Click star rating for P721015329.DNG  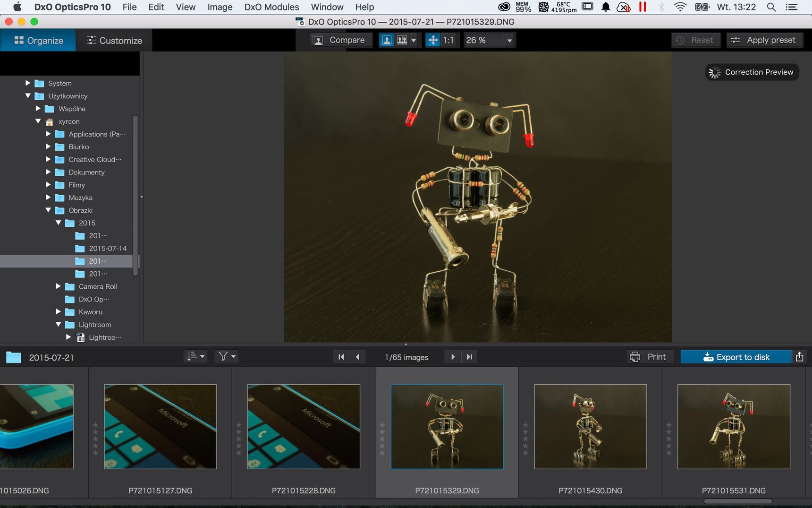[382, 439]
